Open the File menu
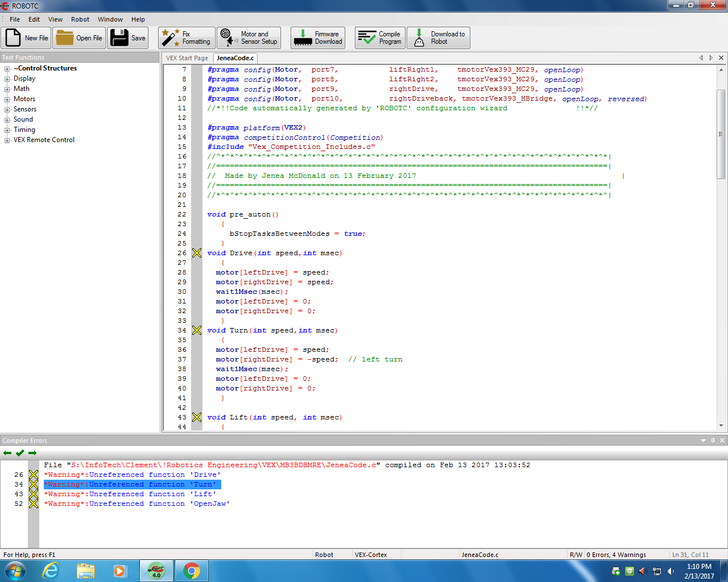728x582 pixels. (15, 19)
